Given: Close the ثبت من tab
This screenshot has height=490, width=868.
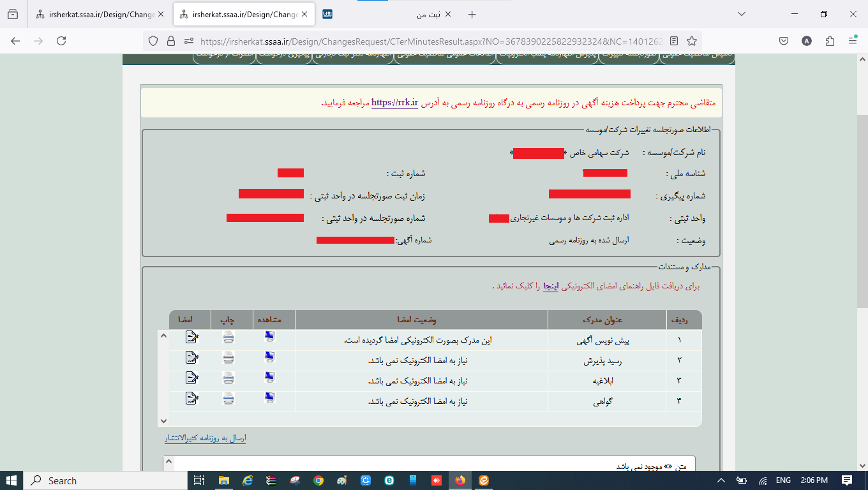Looking at the screenshot, I should pyautogui.click(x=447, y=14).
